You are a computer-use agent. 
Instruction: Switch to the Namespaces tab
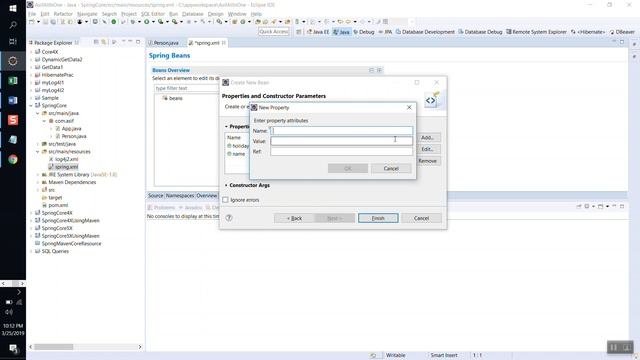click(180, 196)
